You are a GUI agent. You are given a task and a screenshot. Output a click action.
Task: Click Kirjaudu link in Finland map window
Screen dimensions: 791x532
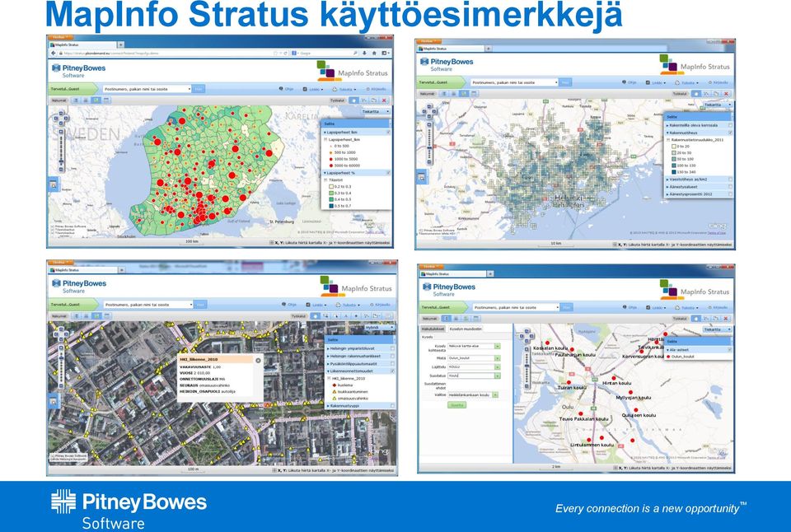pos(376,89)
